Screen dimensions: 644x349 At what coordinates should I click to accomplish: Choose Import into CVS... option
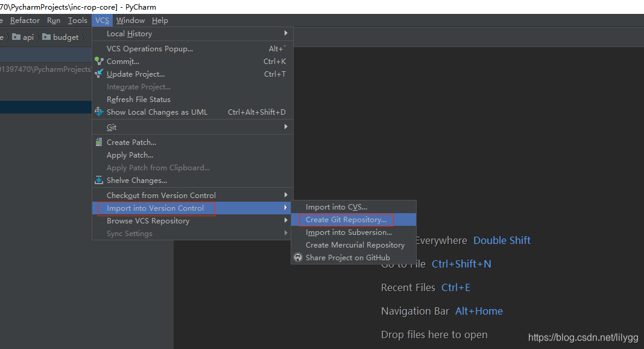tap(353, 207)
